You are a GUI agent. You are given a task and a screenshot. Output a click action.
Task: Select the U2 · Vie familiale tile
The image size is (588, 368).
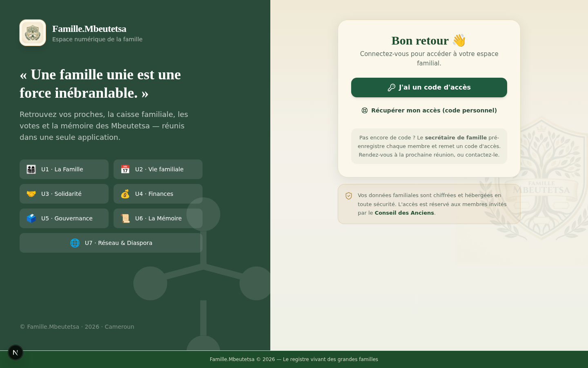point(158,169)
